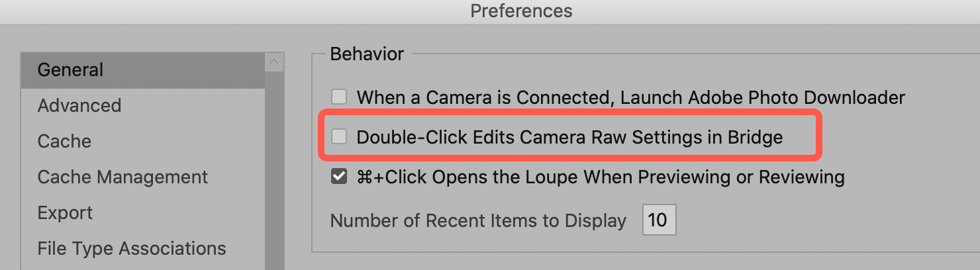Screen dimensions: 980x270
Task: Click the checkmark in the Loupe option box
Action: pyautogui.click(x=339, y=177)
